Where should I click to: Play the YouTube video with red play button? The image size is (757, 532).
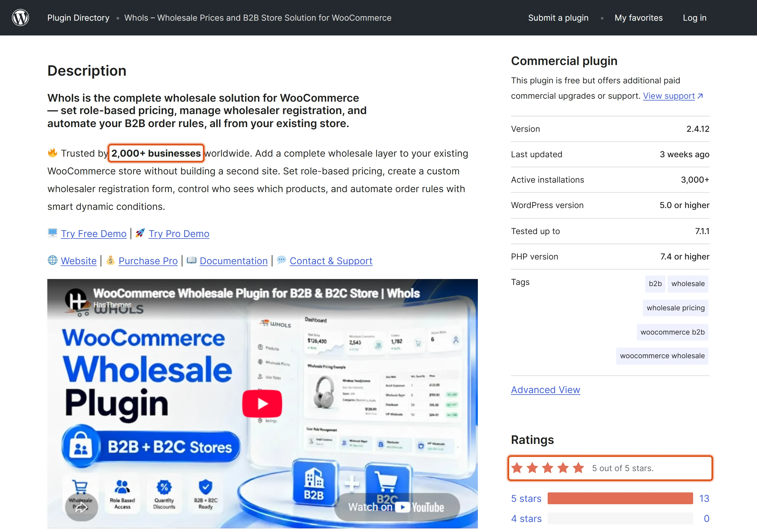click(x=262, y=403)
